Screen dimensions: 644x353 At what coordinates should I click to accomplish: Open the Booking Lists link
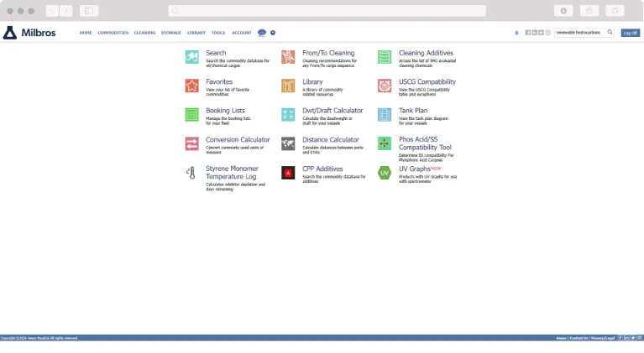point(225,111)
